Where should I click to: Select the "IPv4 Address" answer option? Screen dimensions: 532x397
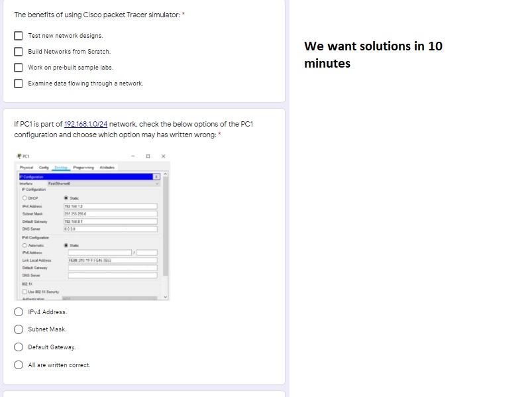coord(17,312)
